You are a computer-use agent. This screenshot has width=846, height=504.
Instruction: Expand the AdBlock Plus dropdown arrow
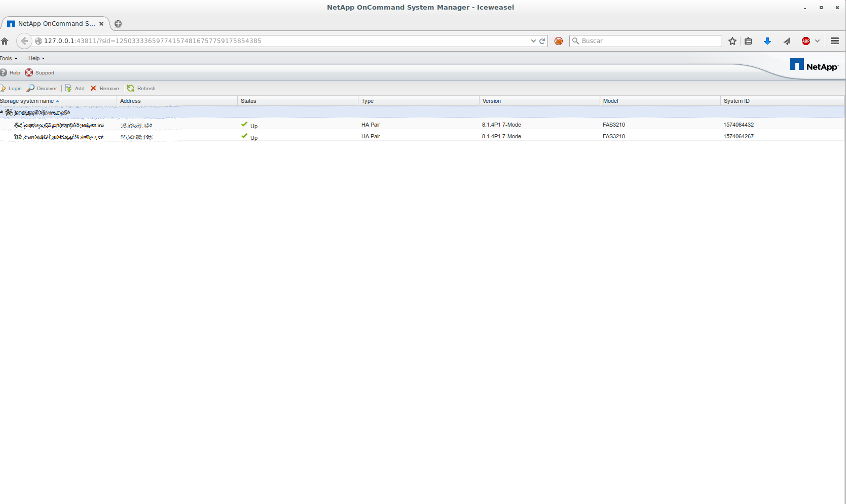(817, 41)
